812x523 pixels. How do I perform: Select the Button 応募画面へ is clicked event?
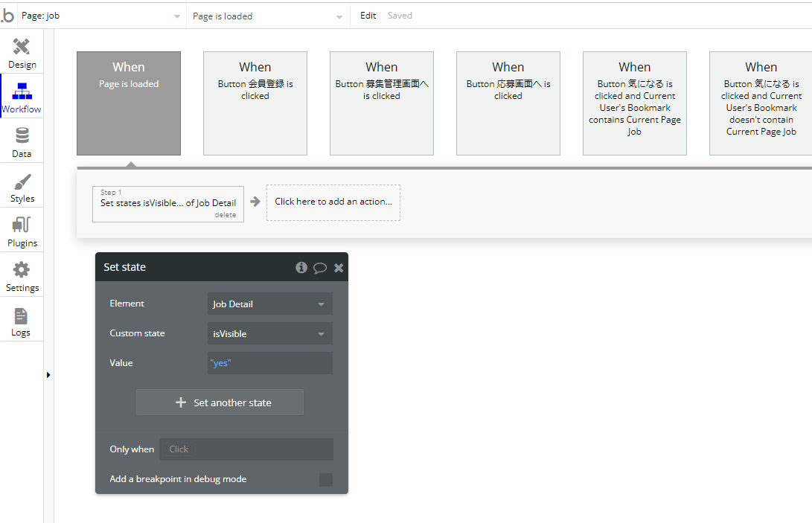point(508,103)
